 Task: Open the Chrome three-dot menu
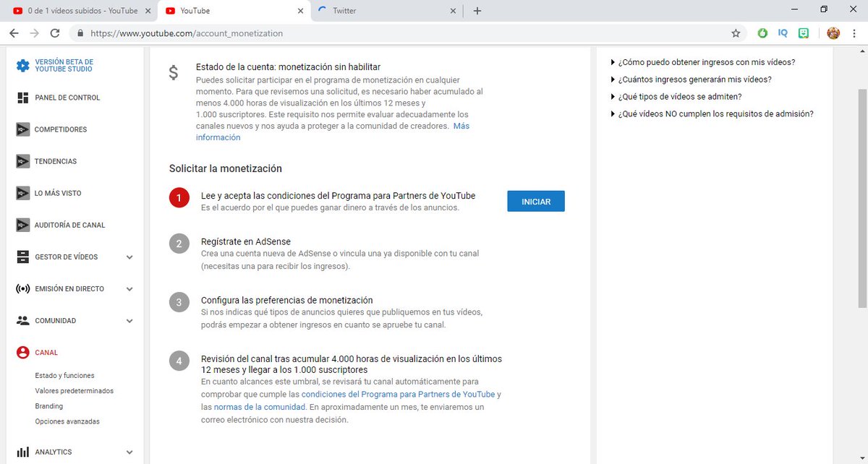click(855, 33)
